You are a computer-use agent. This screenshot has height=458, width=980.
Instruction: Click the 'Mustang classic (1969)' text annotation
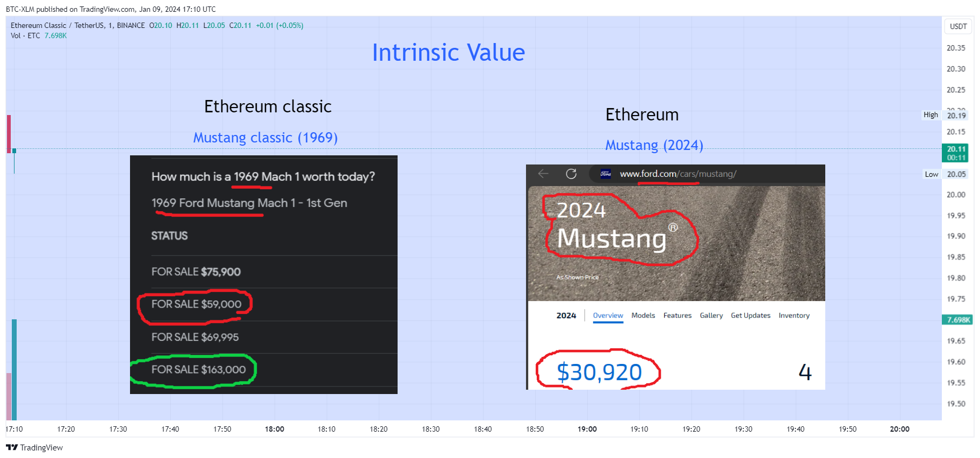pyautogui.click(x=265, y=138)
